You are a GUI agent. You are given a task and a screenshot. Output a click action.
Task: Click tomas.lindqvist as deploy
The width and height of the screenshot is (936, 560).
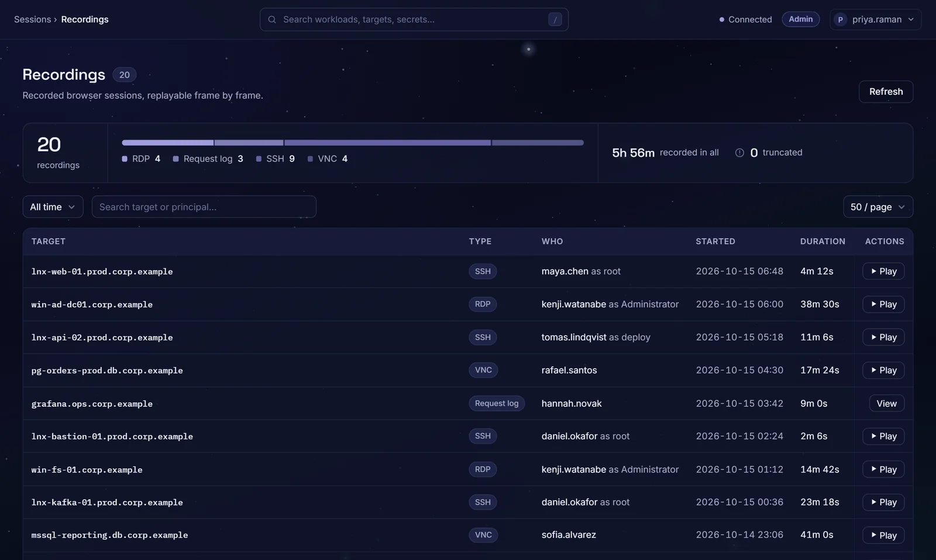coord(596,337)
